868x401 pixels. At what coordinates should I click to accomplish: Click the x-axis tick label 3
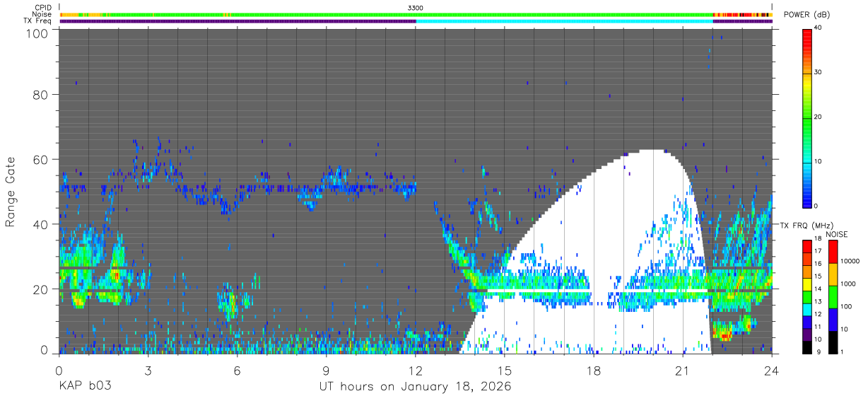coord(148,371)
